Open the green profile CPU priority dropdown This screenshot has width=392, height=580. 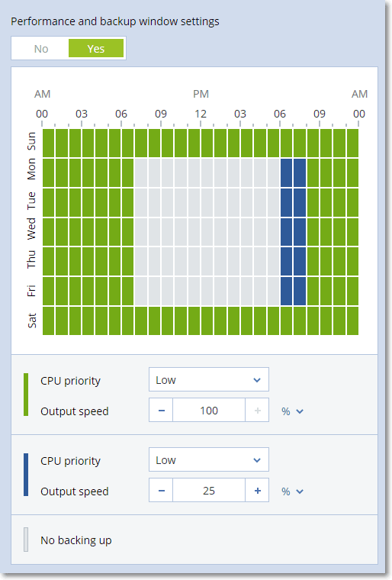[208, 379]
